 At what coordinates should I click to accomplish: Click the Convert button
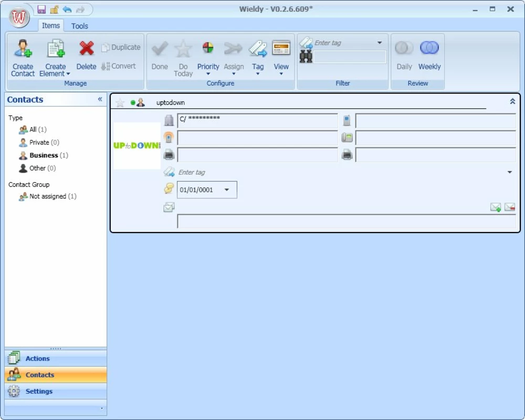119,66
